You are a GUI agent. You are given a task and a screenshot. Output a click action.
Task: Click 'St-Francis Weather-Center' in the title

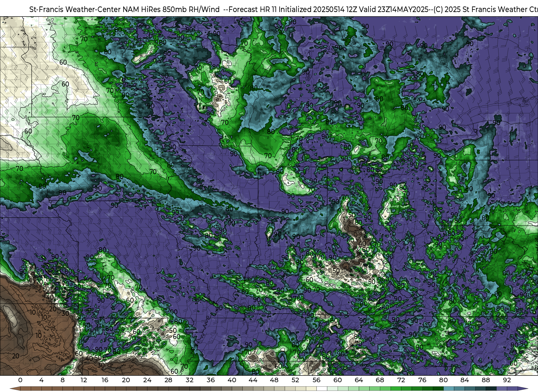[x=75, y=10]
